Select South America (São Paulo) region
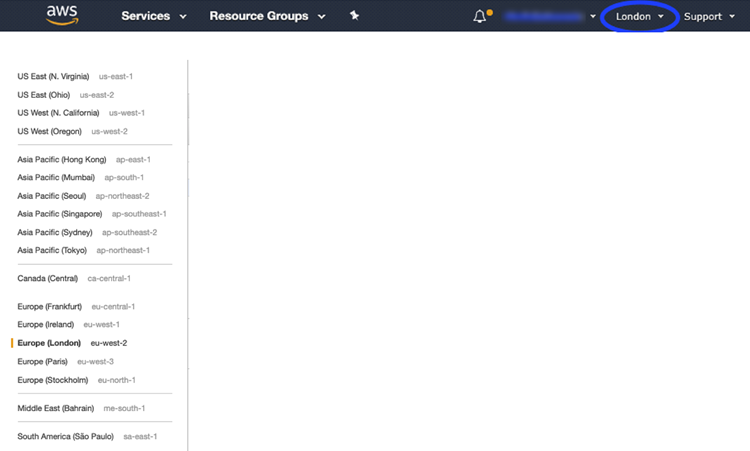This screenshot has width=750, height=451. point(66,436)
